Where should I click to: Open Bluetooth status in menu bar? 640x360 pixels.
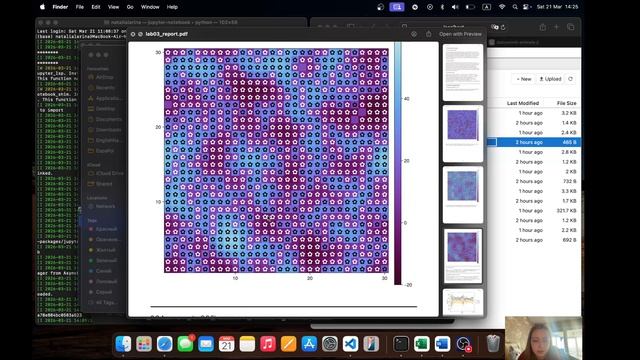(442, 7)
